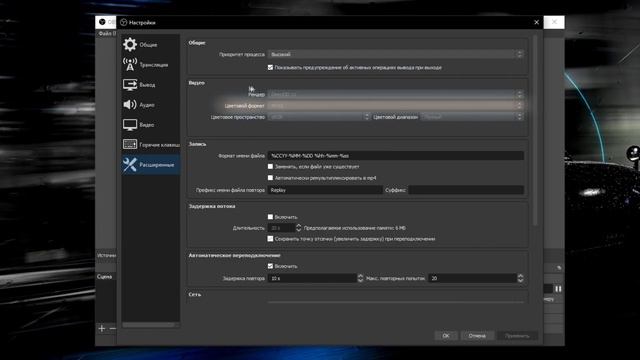640x360 pixels.
Task: Open the Файл menu in OBS window
Action: (x=105, y=33)
